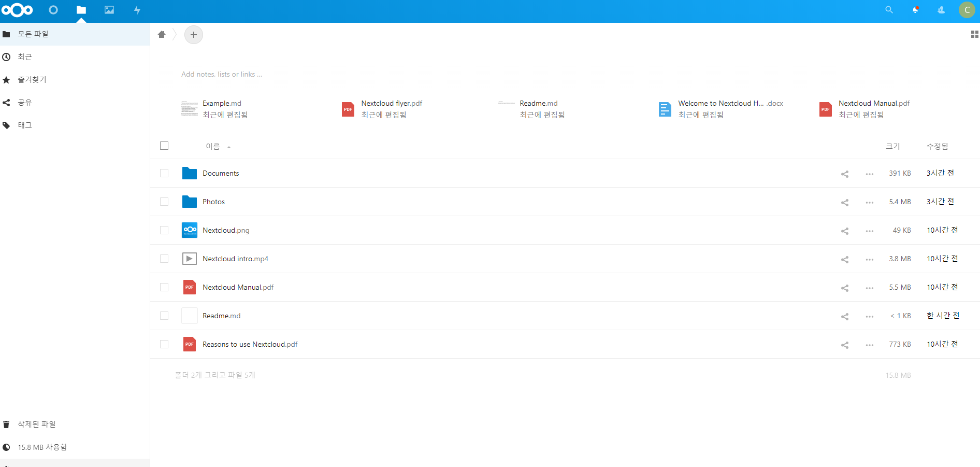The width and height of the screenshot is (980, 467).
Task: Switch to grid view icon
Action: click(974, 34)
